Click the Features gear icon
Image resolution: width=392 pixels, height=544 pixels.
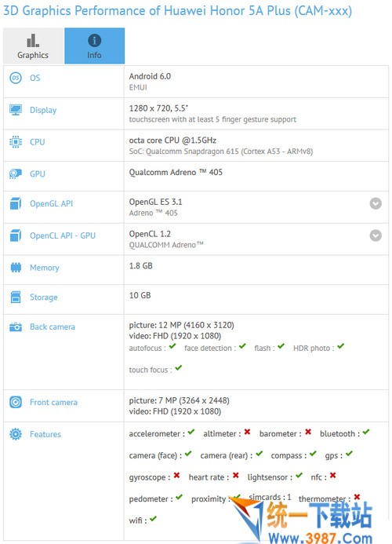click(x=16, y=434)
